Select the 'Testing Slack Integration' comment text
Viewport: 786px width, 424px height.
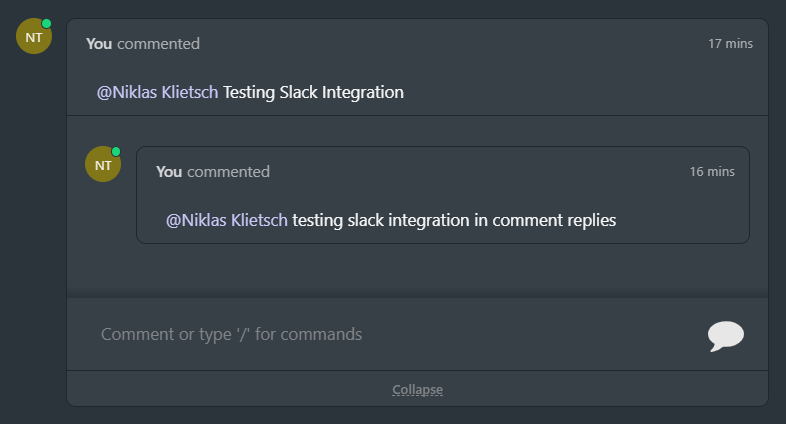(x=313, y=92)
